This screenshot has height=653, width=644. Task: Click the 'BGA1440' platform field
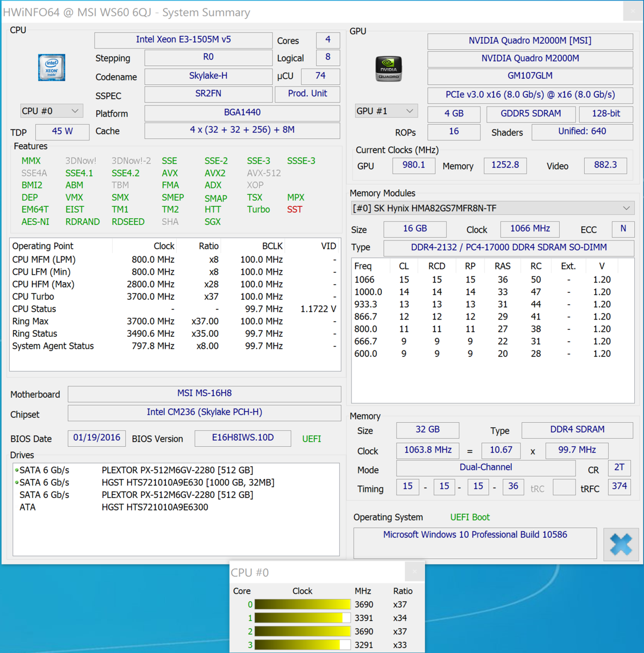coord(242,113)
